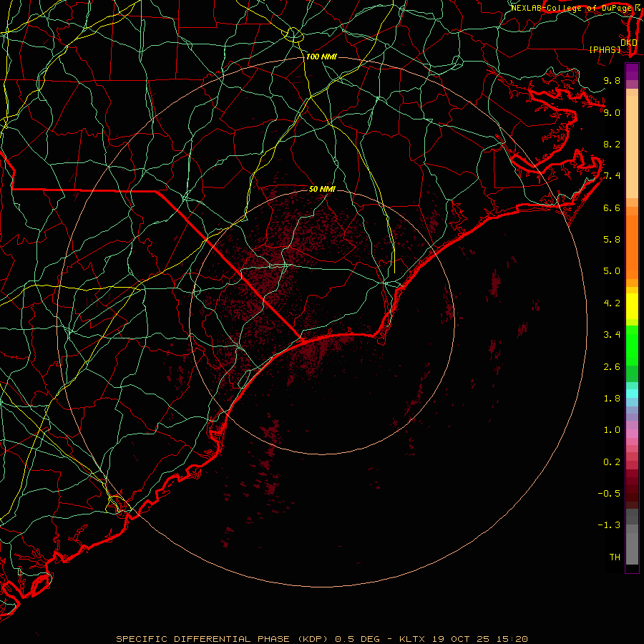Click the '2.6' value on the color scale
Screen dimensions: 644x644
tap(612, 367)
